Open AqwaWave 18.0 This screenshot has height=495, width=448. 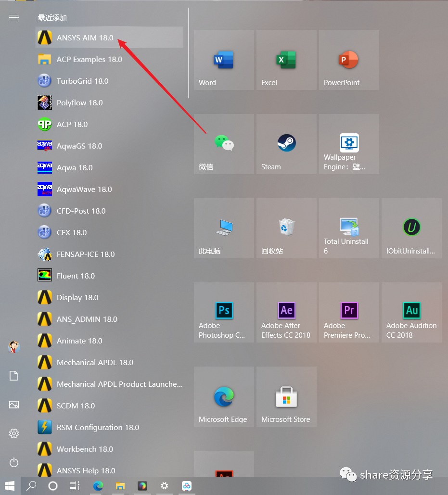pos(109,190)
